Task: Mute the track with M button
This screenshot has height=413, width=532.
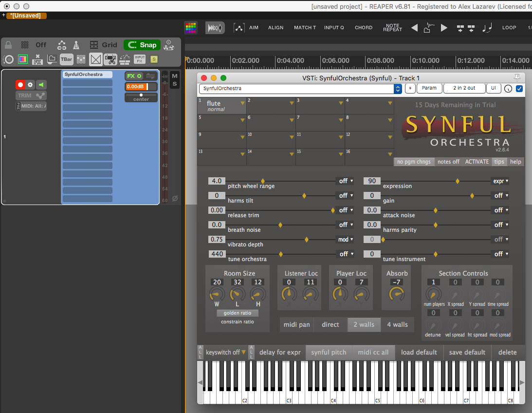Action: pyautogui.click(x=175, y=76)
